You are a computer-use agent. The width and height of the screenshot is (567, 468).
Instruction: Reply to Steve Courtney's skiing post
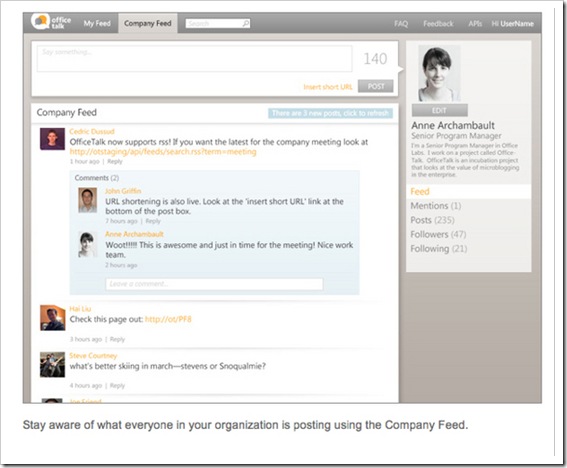click(x=117, y=386)
